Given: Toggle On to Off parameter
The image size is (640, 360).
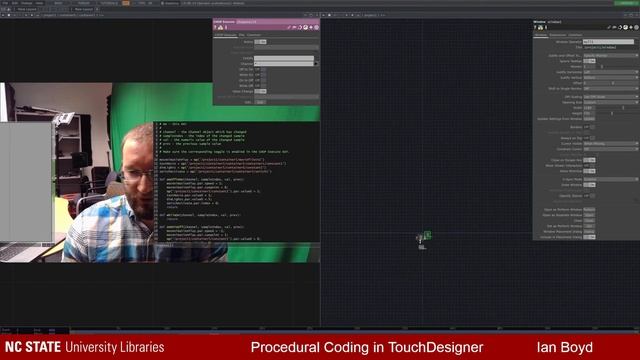Looking at the screenshot, I should 260,80.
